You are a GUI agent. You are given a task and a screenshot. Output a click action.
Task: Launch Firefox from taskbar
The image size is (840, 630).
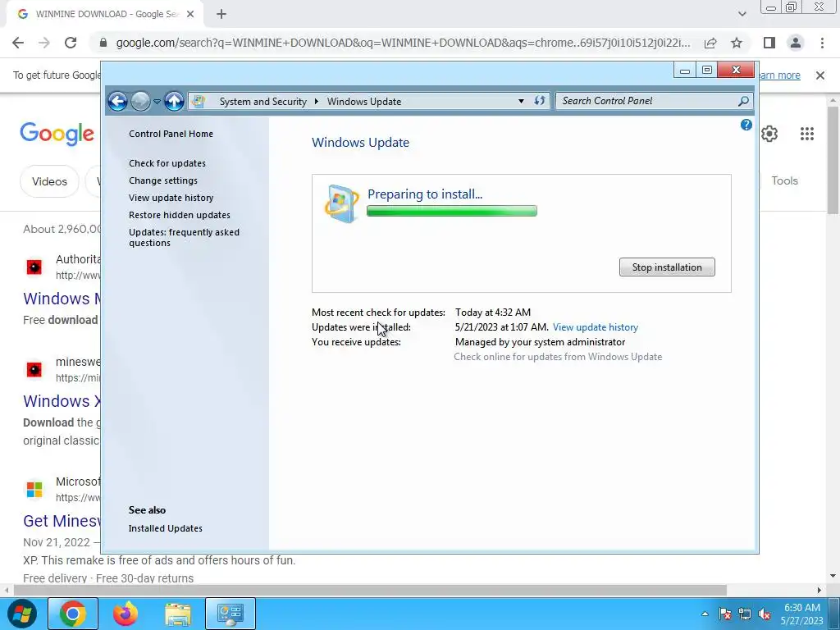[126, 614]
